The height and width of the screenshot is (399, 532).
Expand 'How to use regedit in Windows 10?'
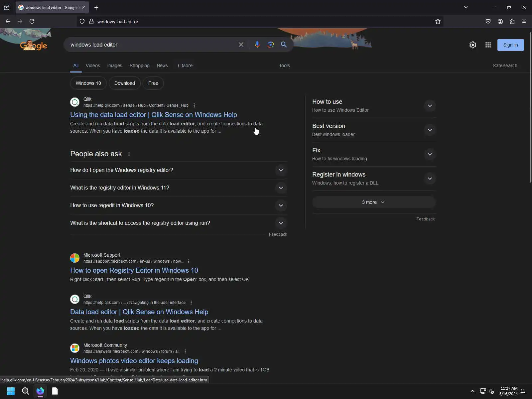(179, 205)
